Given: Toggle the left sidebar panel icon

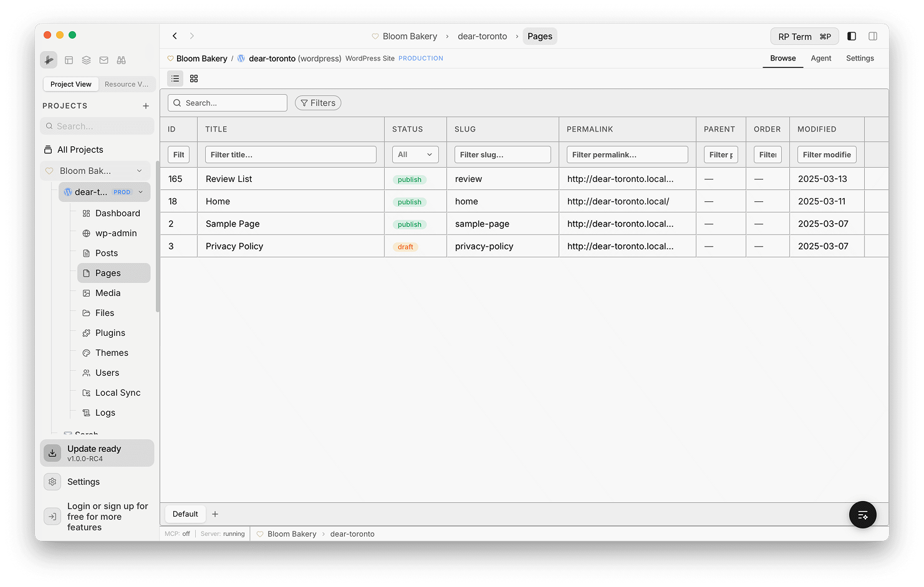Looking at the screenshot, I should [x=852, y=36].
